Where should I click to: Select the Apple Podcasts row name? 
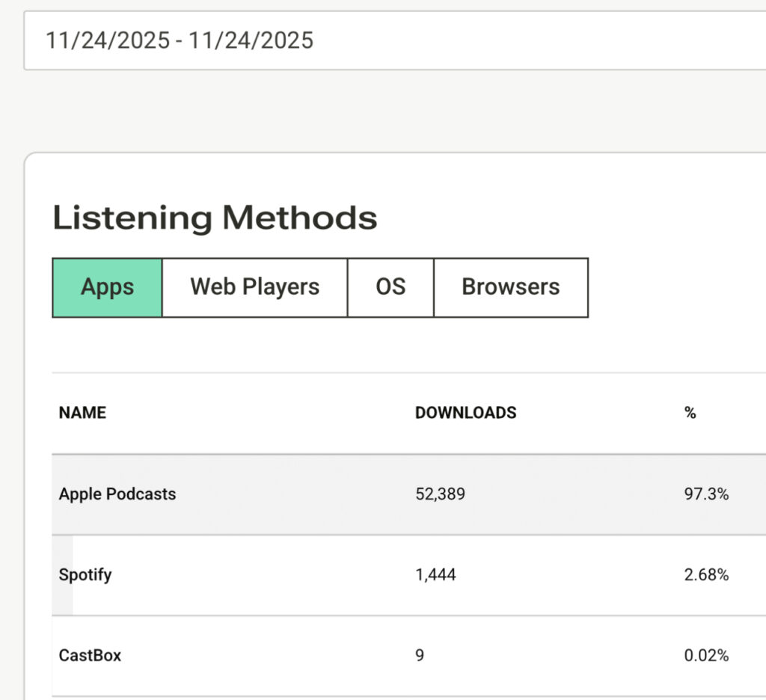point(117,494)
